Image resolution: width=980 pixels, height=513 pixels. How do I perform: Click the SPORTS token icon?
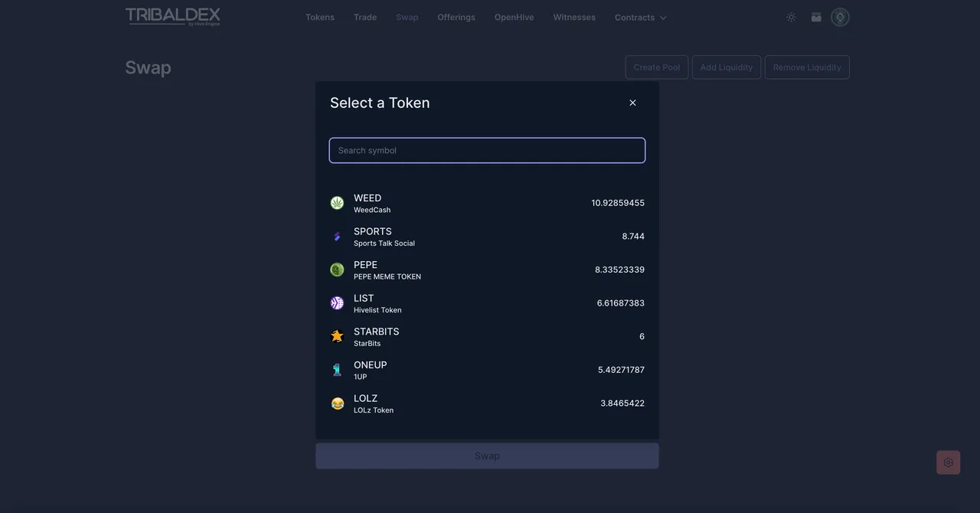pyautogui.click(x=337, y=237)
